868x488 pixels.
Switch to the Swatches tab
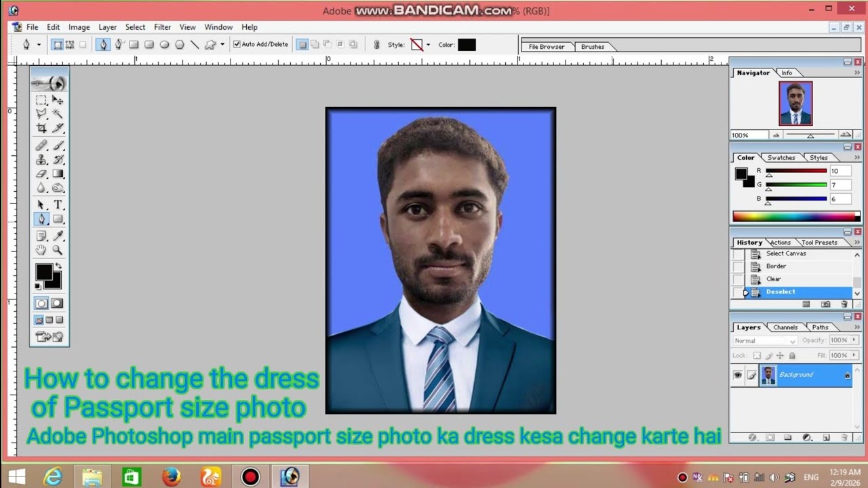[781, 158]
